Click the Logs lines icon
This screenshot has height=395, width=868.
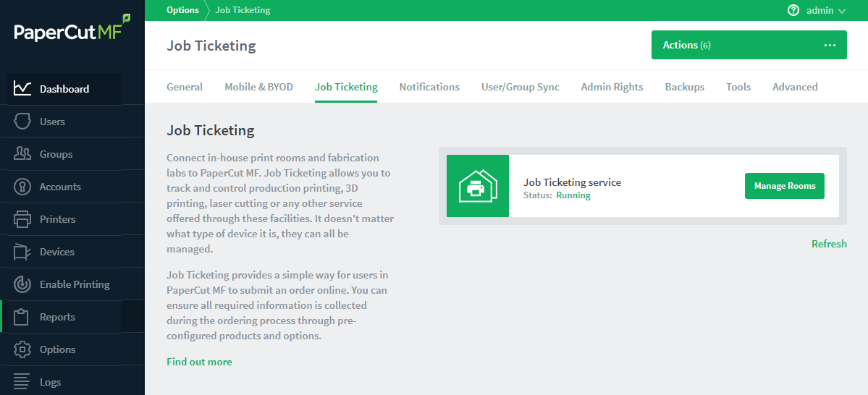pos(22,382)
